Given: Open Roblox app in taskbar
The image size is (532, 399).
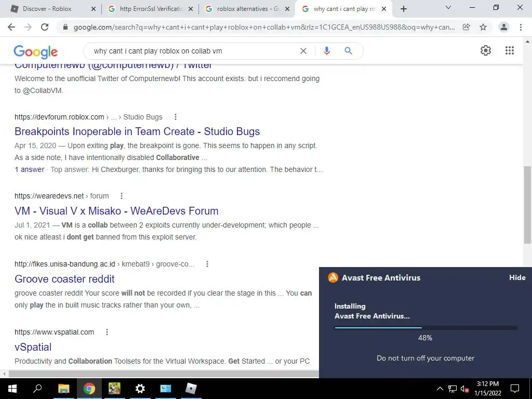Looking at the screenshot, I should coord(191,389).
